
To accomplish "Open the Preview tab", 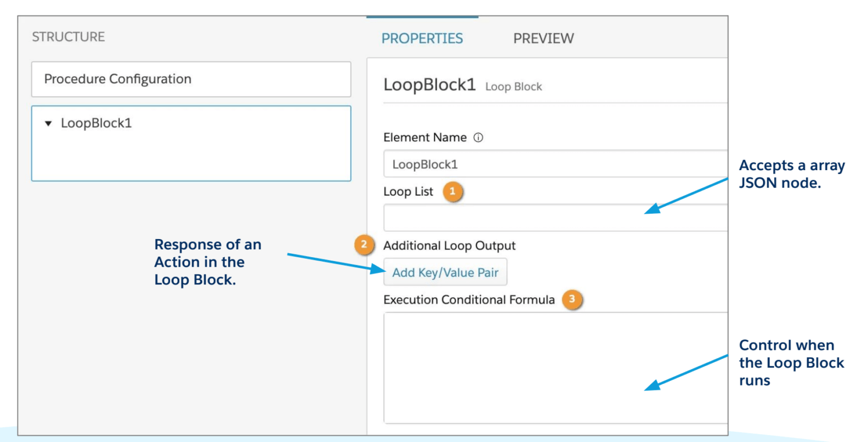I will point(543,38).
